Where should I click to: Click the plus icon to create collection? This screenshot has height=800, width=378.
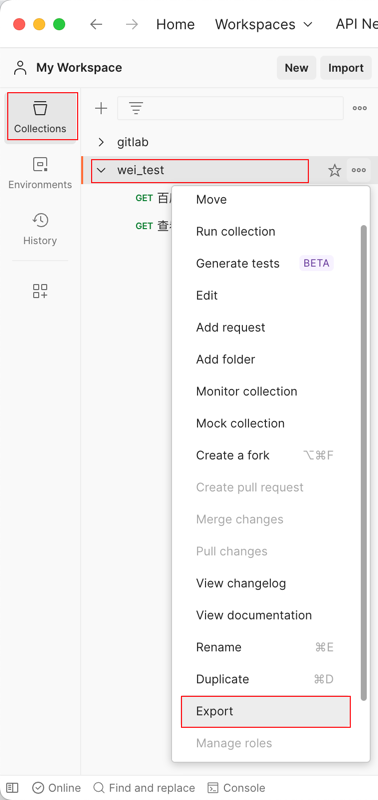tap(102, 108)
